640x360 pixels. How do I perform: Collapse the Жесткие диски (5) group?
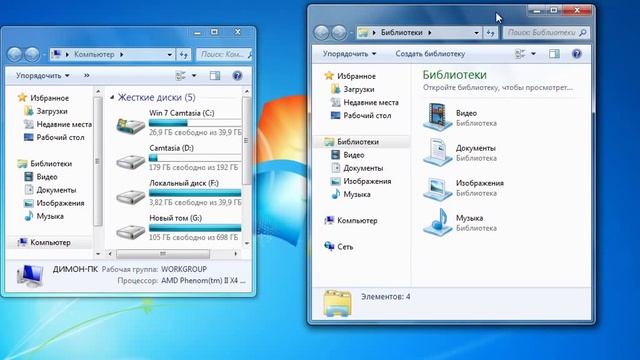112,98
